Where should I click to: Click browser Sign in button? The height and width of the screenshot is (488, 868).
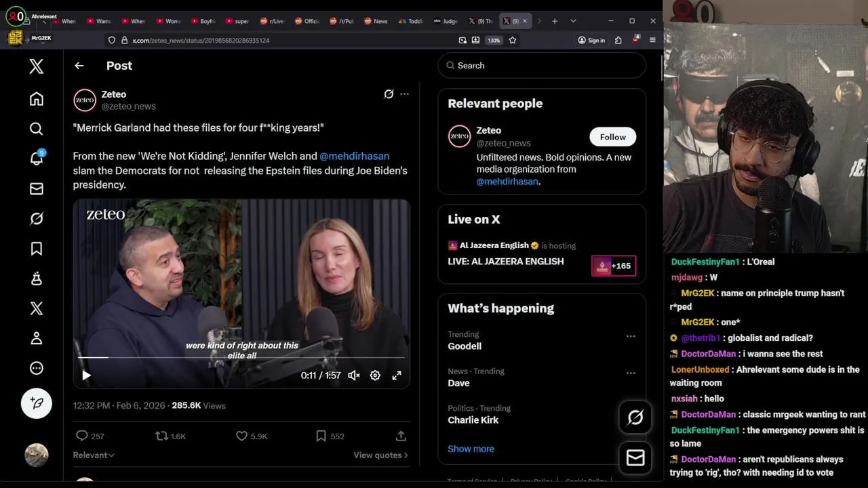tap(591, 40)
